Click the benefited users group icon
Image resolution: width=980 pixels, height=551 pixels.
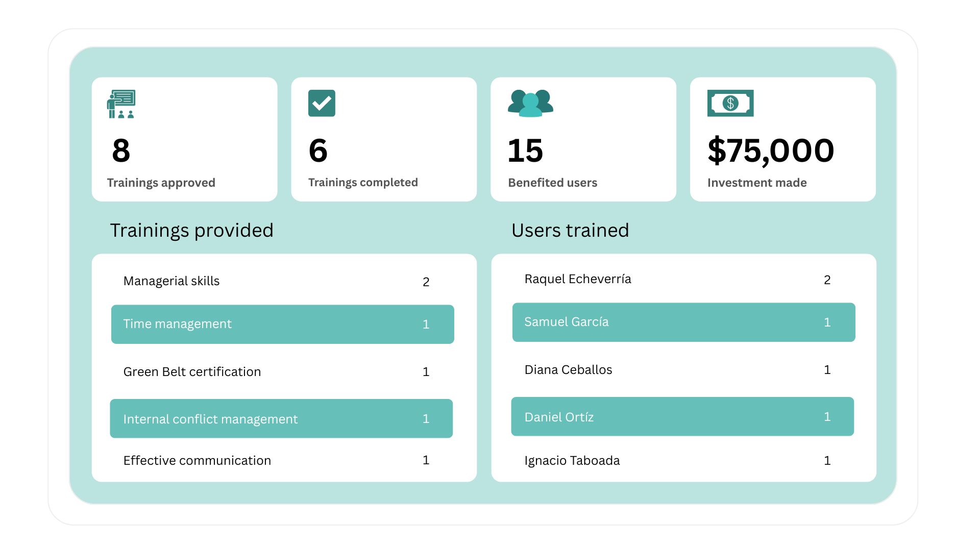[x=530, y=104]
